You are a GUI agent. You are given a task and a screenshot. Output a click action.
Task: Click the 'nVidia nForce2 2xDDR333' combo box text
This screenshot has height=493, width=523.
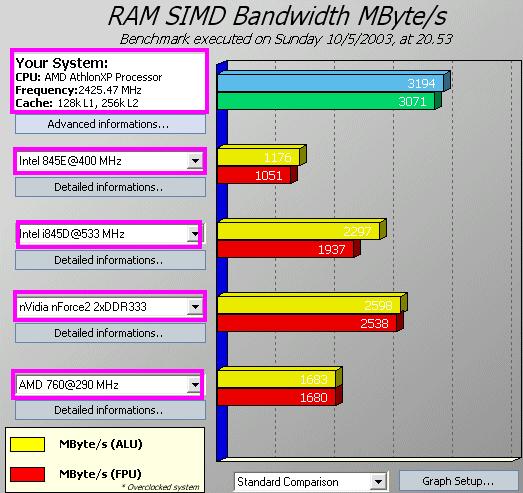point(83,307)
